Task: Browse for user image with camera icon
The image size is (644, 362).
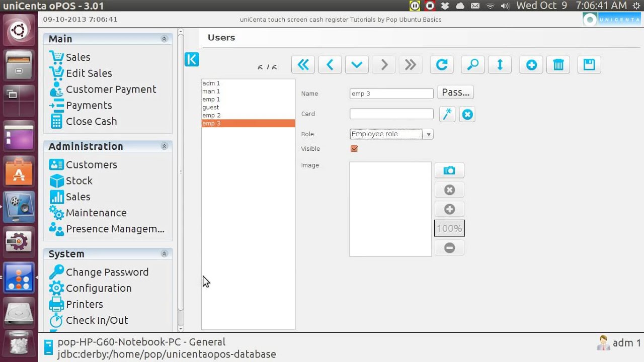Action: [x=449, y=170]
